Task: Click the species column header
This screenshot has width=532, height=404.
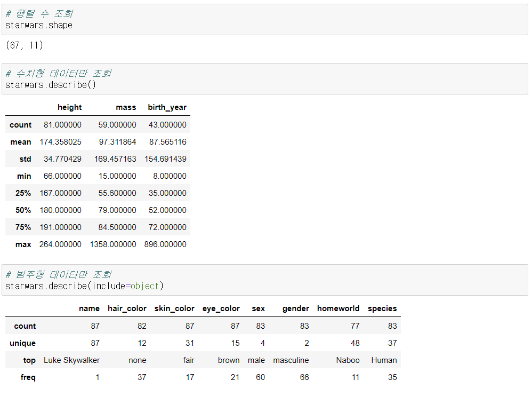Action: tap(382, 308)
